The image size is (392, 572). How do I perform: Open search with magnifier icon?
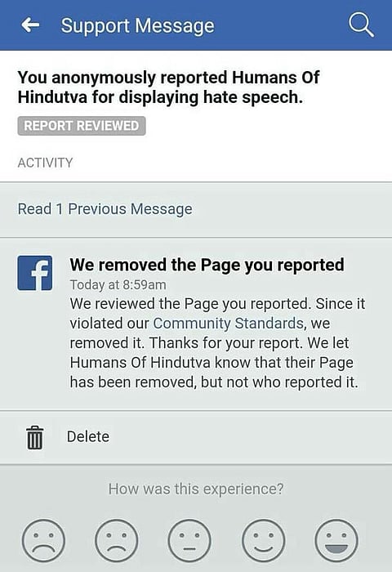(x=361, y=25)
